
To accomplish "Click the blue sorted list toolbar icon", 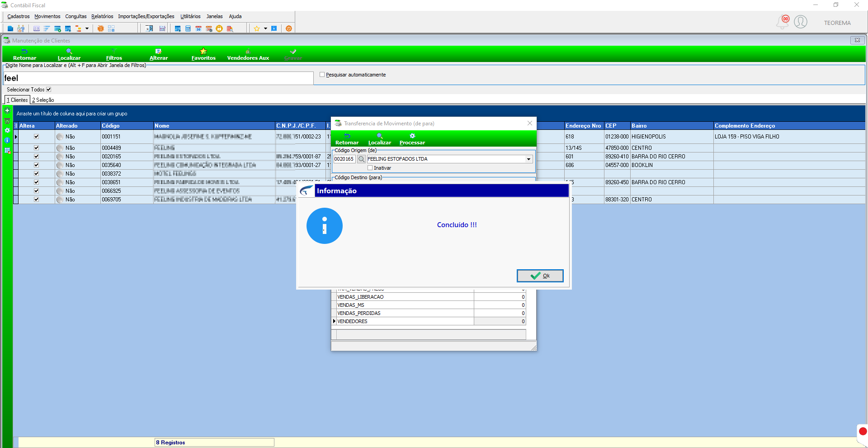I will point(47,29).
